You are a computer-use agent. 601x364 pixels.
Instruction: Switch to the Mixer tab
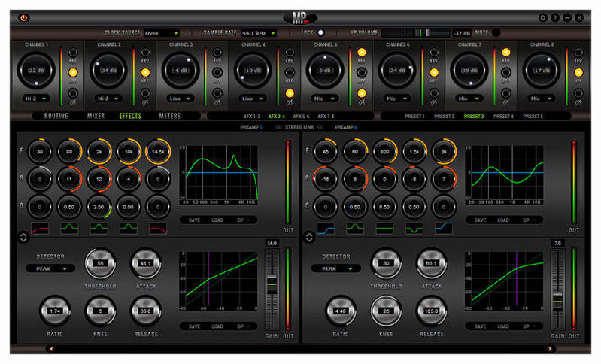click(x=96, y=116)
